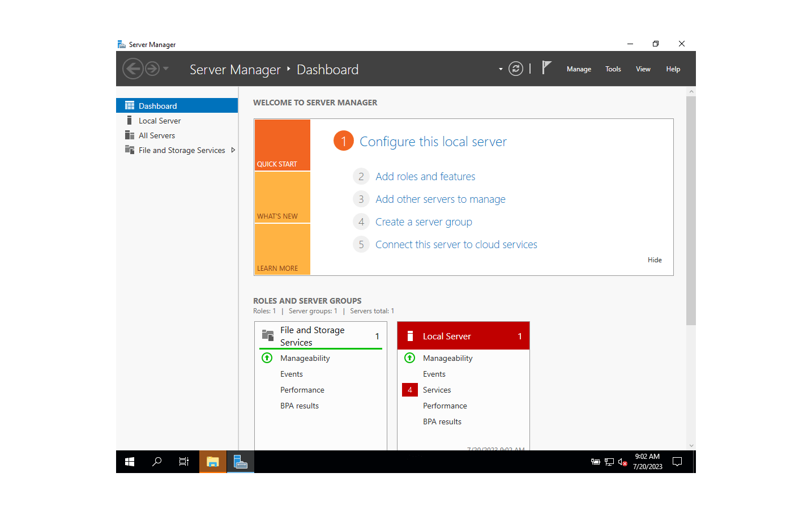Open File and Storage Services tile header
Viewport: 812px width, 511px height.
pos(321,336)
